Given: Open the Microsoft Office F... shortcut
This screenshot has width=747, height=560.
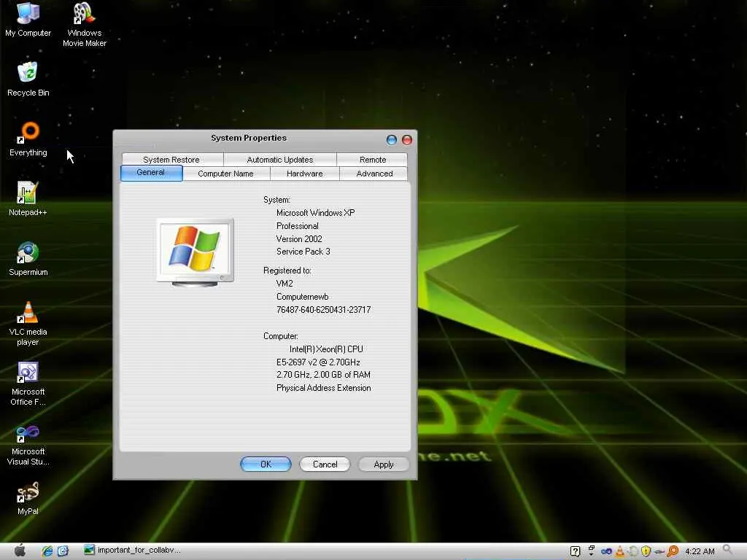Looking at the screenshot, I should point(28,384).
